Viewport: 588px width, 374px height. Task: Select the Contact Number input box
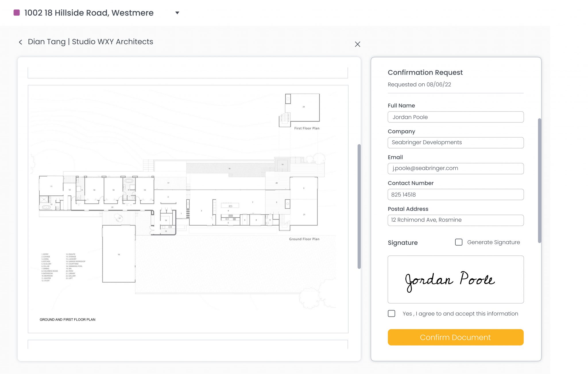click(x=455, y=194)
